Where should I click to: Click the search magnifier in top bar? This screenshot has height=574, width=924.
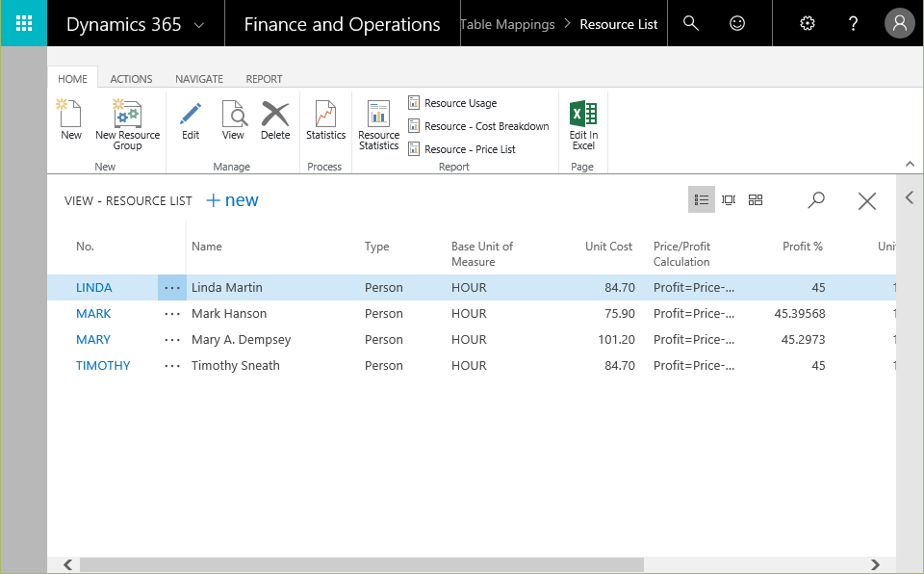[691, 24]
